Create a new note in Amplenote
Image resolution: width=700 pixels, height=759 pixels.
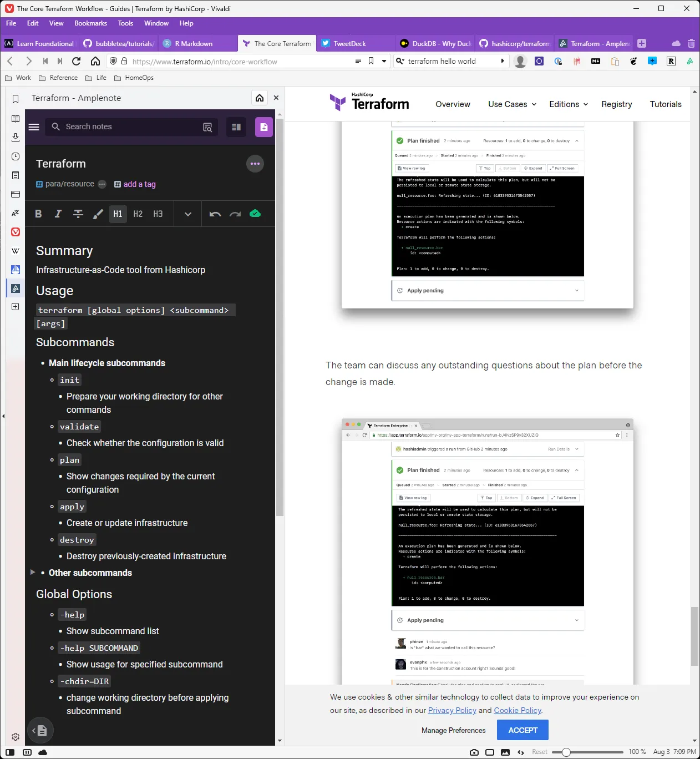[x=264, y=127]
